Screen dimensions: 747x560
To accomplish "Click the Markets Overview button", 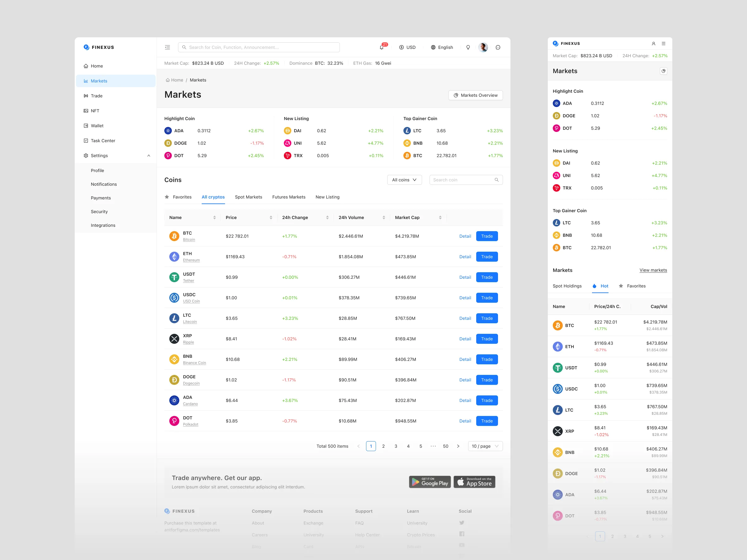I will [x=476, y=95].
